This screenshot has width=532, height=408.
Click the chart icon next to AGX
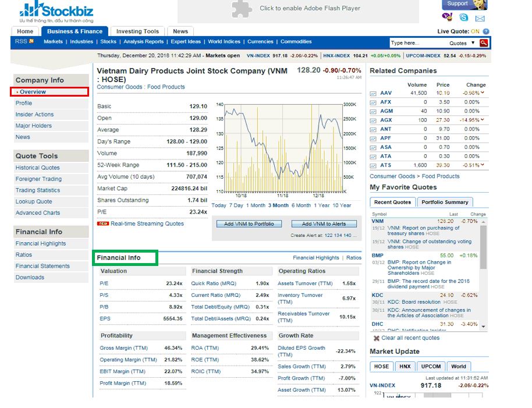373,120
